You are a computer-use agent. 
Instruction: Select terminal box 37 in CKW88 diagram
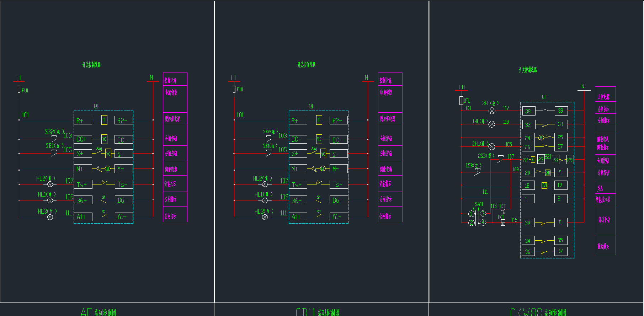[x=561, y=251]
